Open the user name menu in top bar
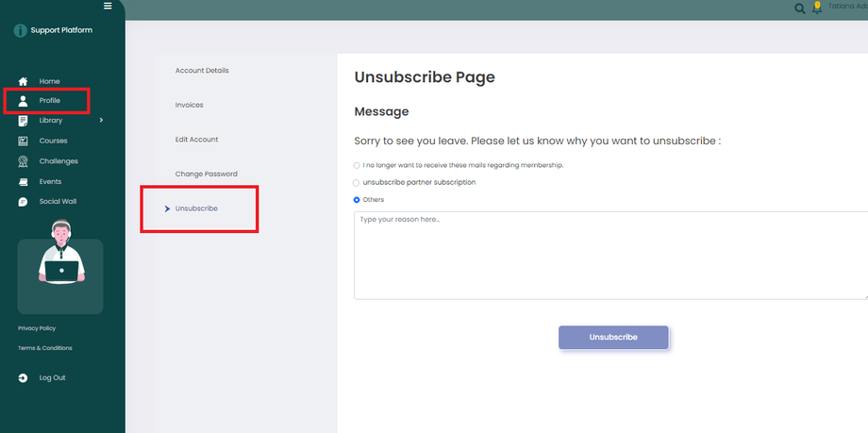The image size is (868, 433). click(847, 7)
